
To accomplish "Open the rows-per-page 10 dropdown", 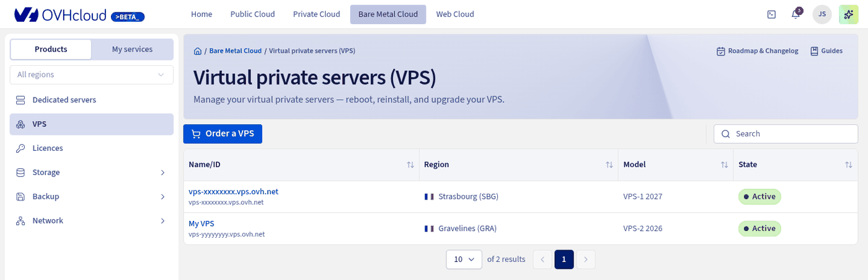I will pos(464,260).
